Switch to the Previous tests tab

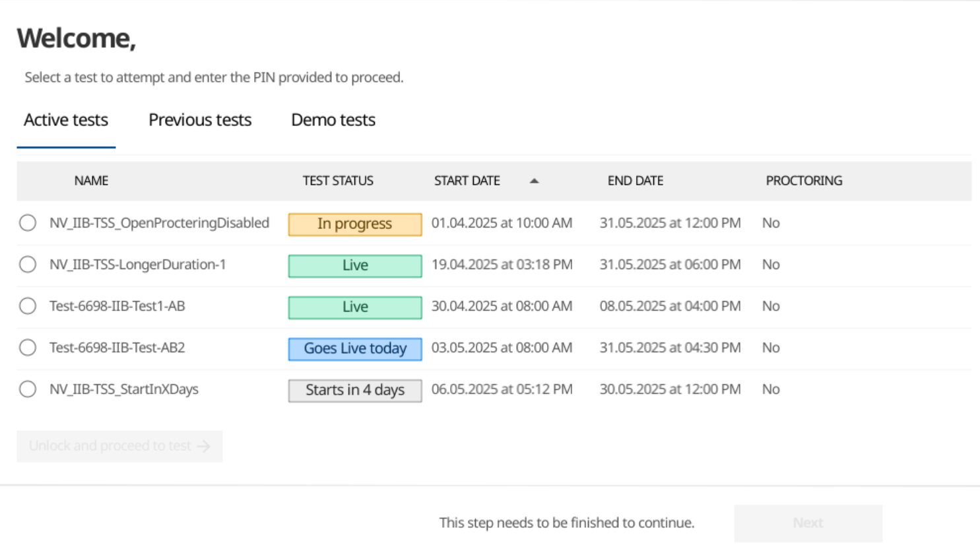tap(199, 119)
